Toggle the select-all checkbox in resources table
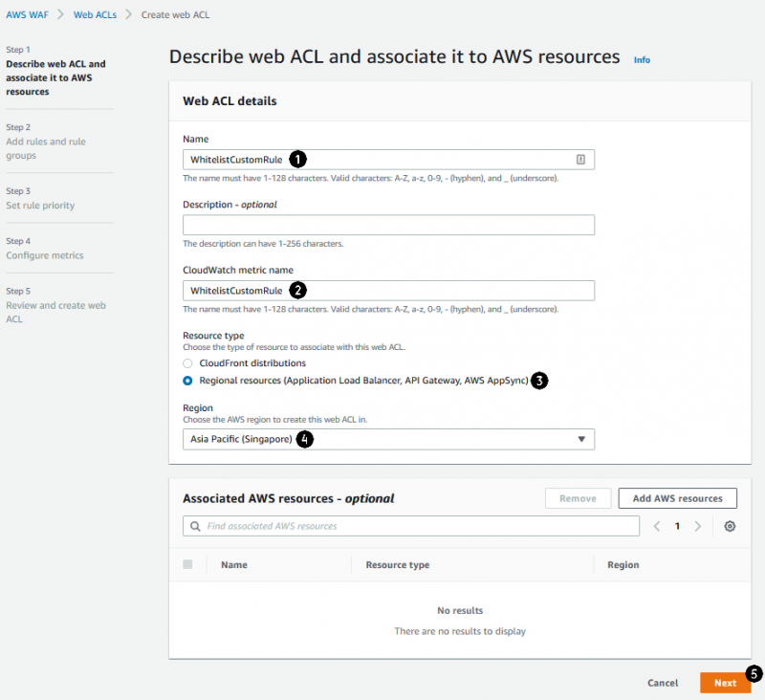The height and width of the screenshot is (700, 765). [187, 564]
